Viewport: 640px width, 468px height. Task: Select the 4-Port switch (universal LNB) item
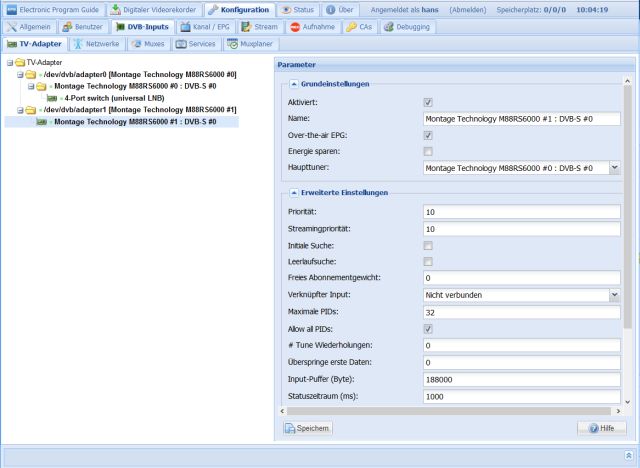[x=114, y=98]
